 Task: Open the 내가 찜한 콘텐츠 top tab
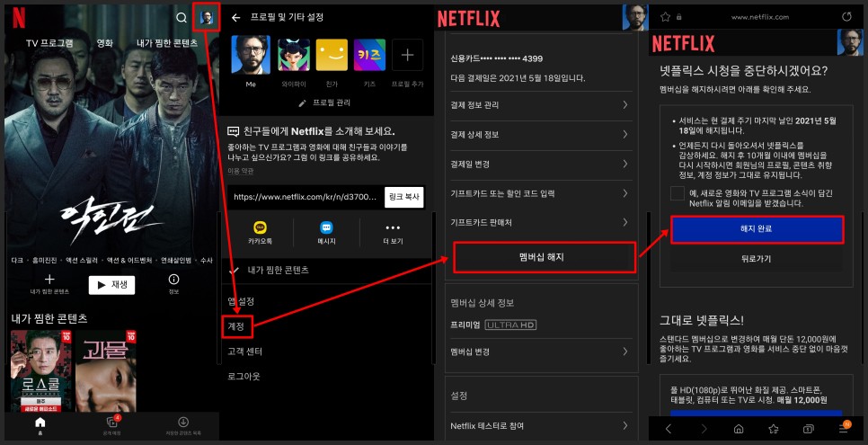coord(167,42)
